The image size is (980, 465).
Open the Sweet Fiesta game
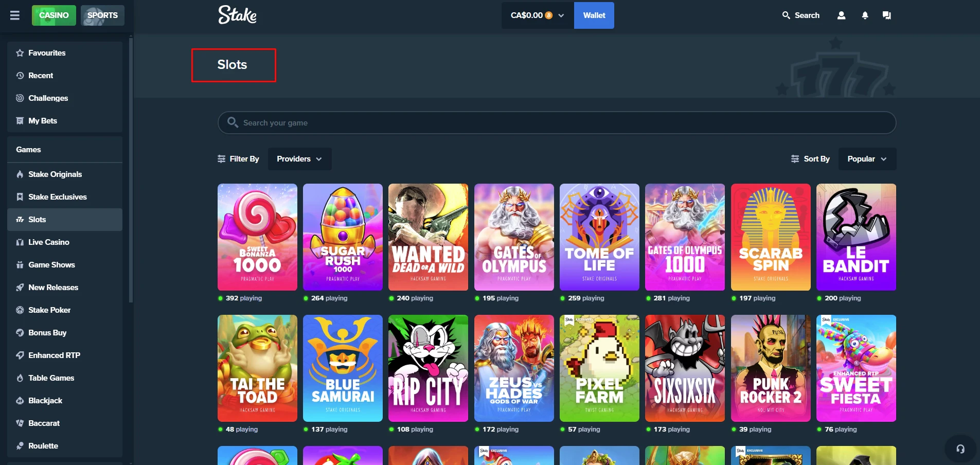pos(856,368)
